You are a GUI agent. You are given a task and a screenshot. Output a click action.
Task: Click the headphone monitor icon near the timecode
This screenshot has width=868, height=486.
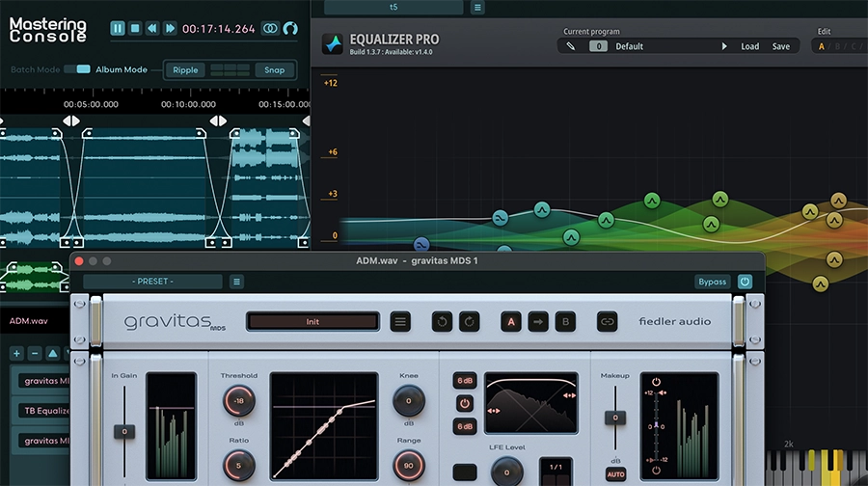290,29
